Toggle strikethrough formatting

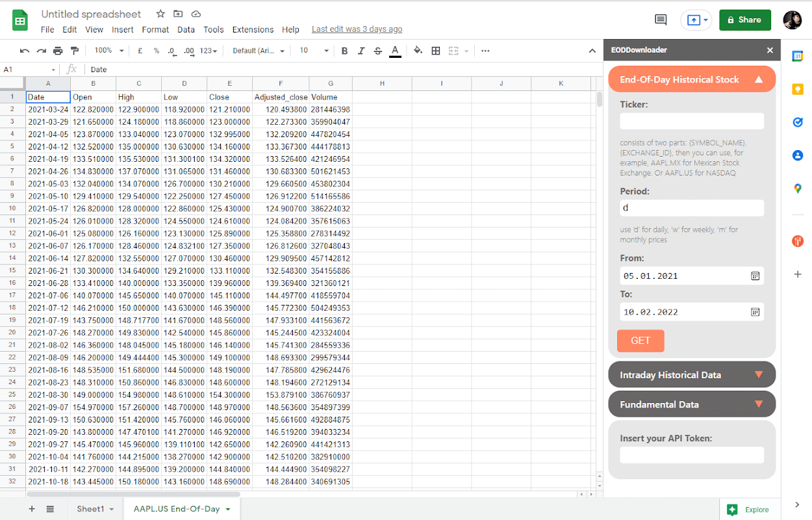(378, 51)
